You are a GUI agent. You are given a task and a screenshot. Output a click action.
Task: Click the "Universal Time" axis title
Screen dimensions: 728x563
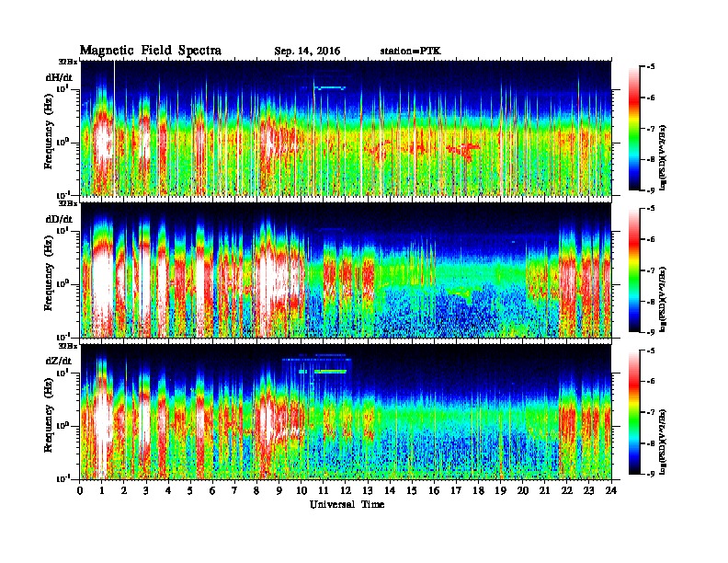click(x=347, y=504)
